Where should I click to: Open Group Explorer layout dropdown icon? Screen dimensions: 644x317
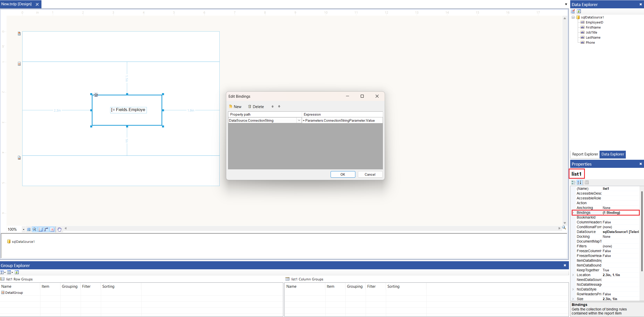click(3, 272)
